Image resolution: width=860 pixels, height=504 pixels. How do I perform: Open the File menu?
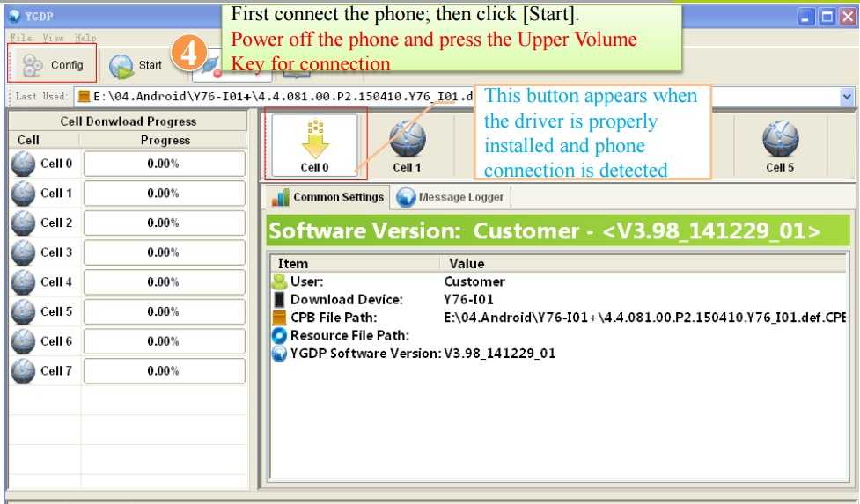20,38
